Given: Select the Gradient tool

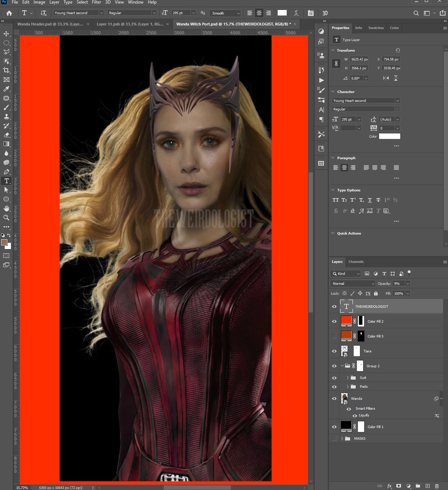Looking at the screenshot, I should [7, 144].
